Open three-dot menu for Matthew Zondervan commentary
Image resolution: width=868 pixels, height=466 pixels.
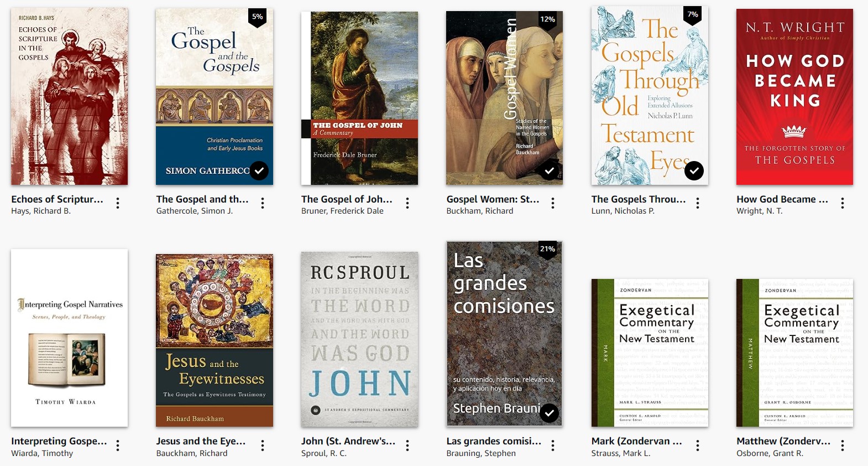843,446
